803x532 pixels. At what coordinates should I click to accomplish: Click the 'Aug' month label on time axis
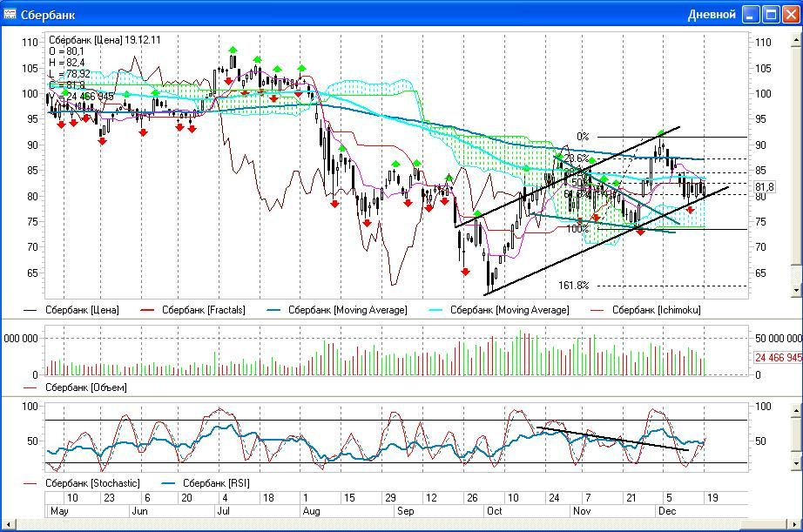click(312, 511)
